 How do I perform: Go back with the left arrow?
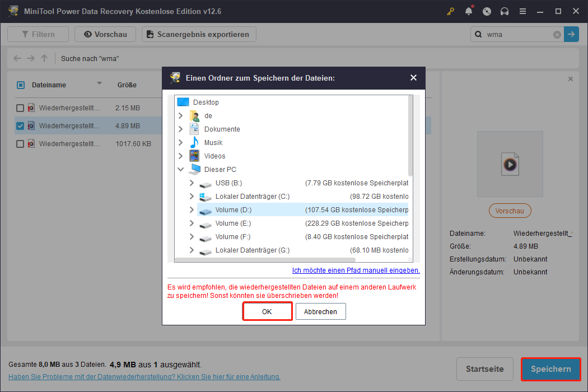[x=17, y=58]
